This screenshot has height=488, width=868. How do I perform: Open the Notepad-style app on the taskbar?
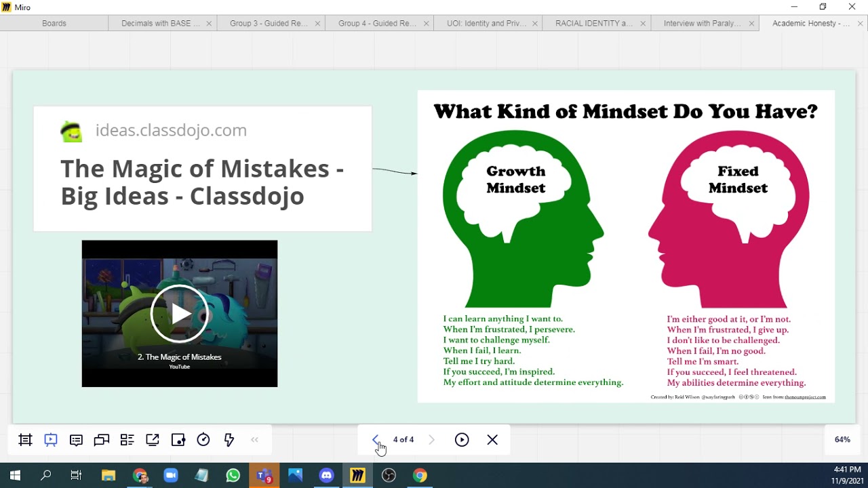[201, 475]
